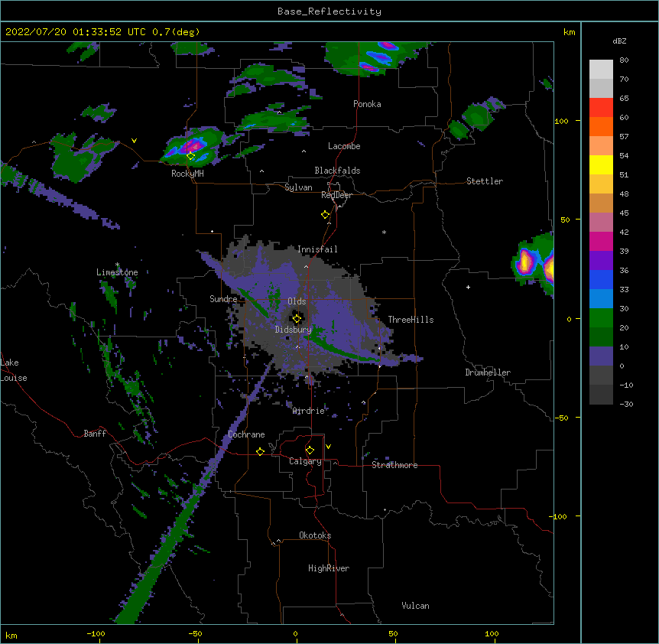The width and height of the screenshot is (659, 644).
Task: Click the yellow diamond marker near Cochrane
Action: click(260, 451)
